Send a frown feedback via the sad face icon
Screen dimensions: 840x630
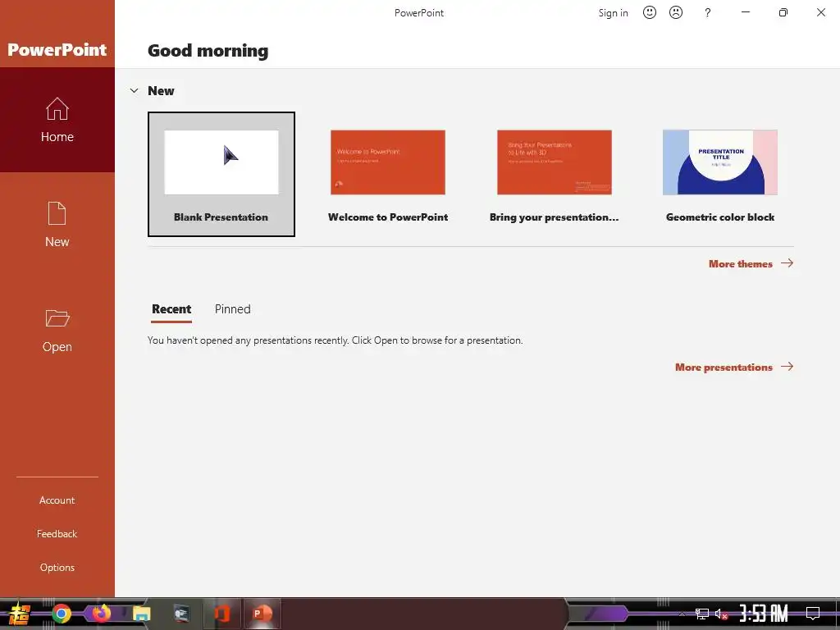coord(676,12)
